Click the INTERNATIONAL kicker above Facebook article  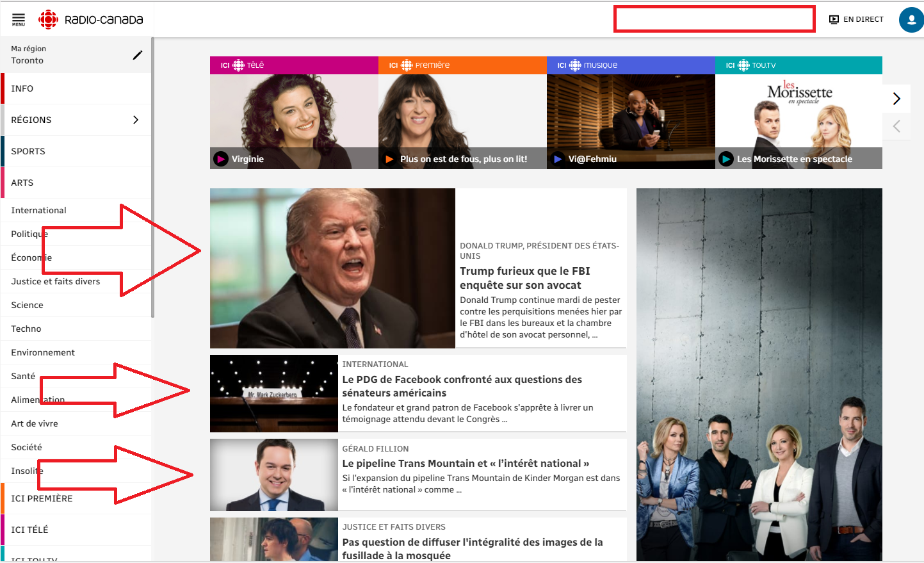(x=375, y=364)
